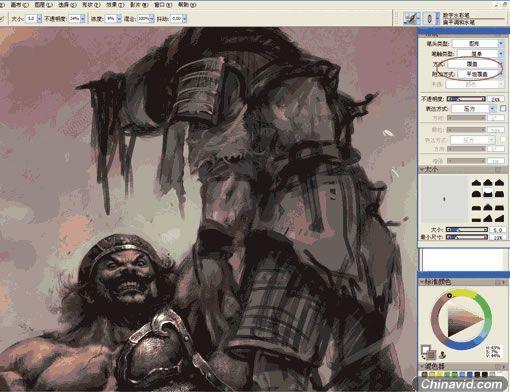
Task: Open the 效果 (T) menu
Action: click(115, 5)
